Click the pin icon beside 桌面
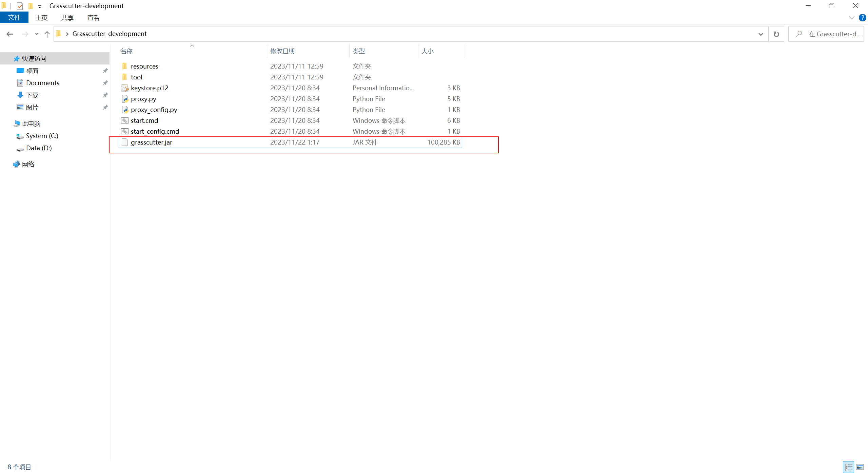Viewport: 868px width, 473px height. [105, 71]
